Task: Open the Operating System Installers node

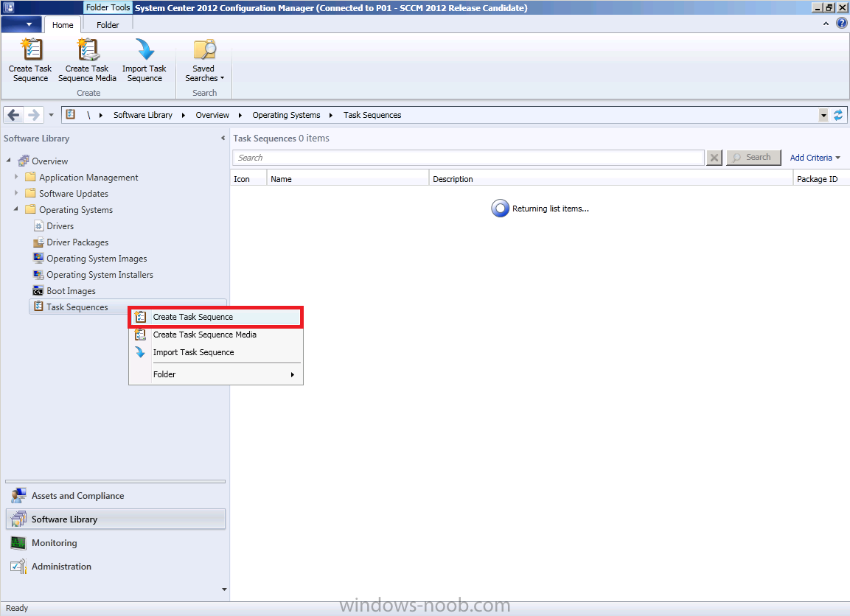Action: [x=100, y=275]
